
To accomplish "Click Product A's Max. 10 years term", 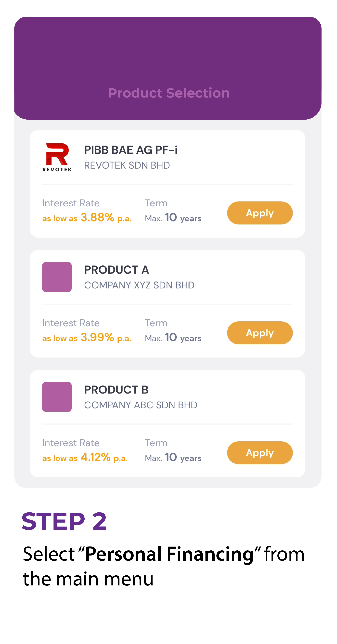I will coord(173,337).
